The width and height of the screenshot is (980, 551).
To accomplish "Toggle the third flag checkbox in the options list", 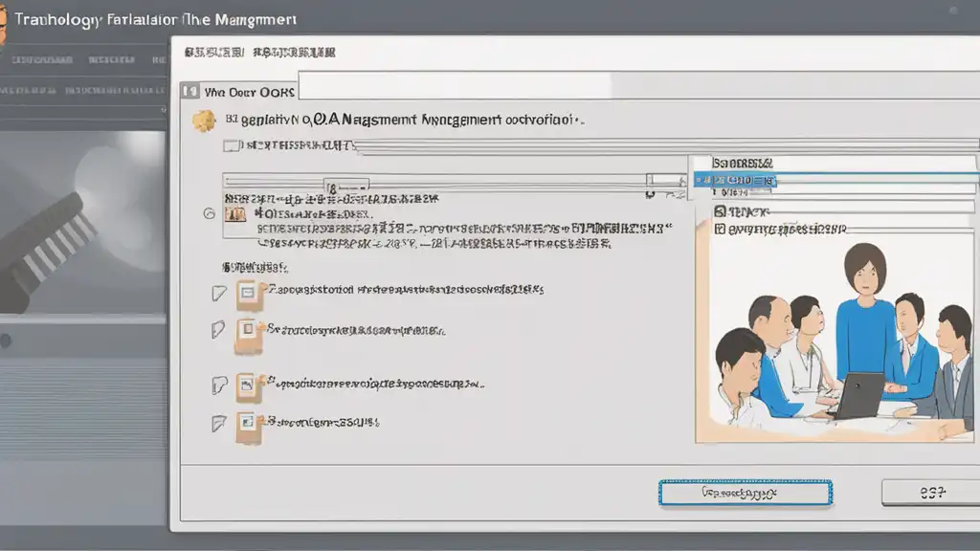I will tap(219, 385).
